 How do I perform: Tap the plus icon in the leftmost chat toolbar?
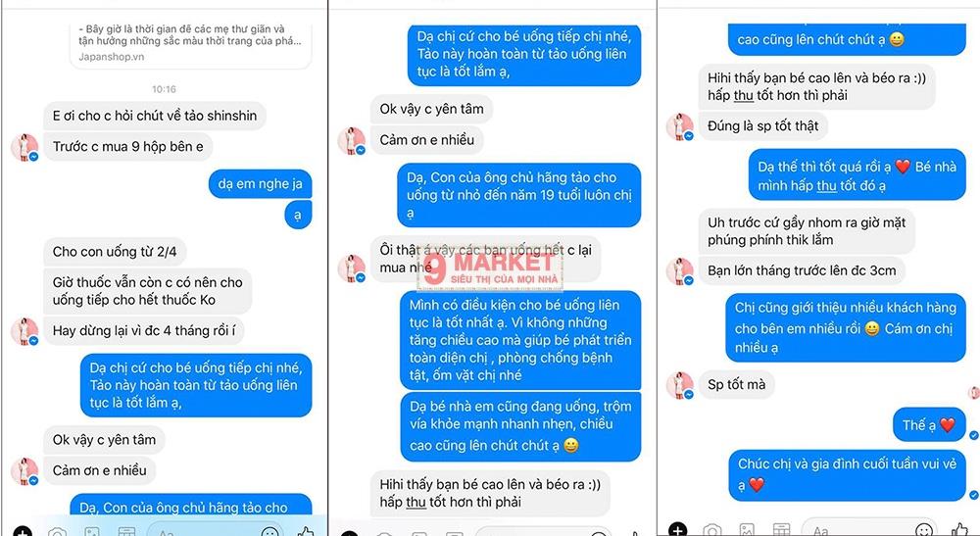pos(23,532)
